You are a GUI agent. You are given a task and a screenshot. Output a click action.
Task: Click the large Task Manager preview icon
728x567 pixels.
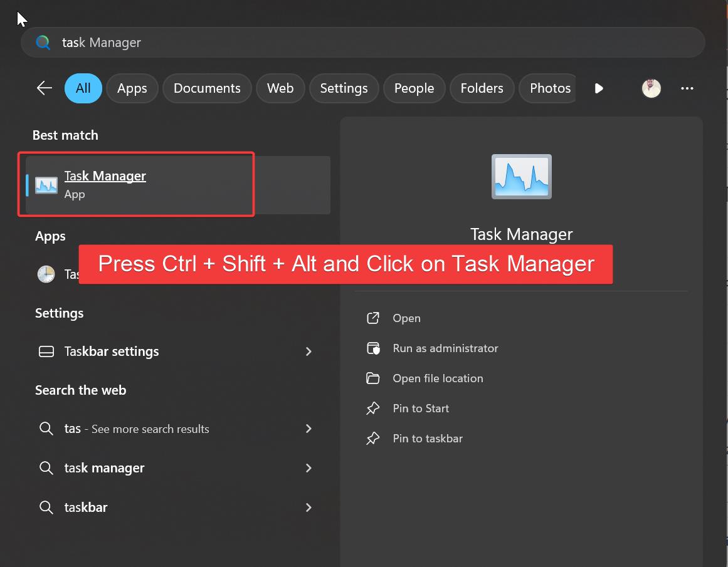point(522,176)
